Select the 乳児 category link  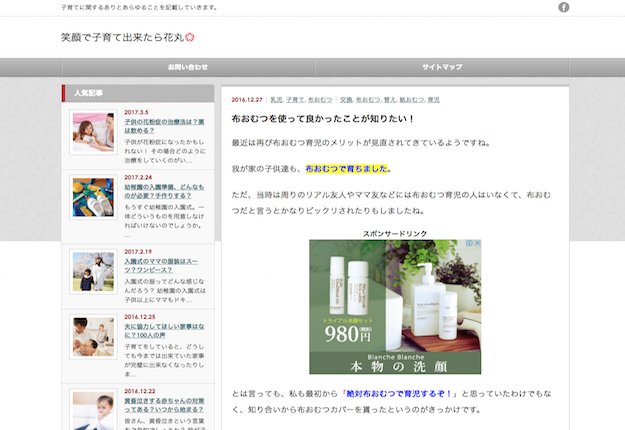point(276,100)
